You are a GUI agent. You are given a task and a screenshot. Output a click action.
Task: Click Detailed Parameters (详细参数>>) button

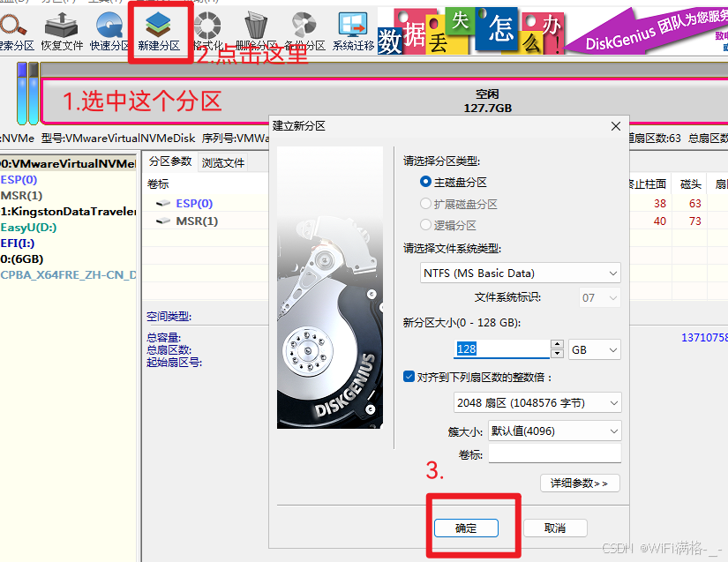[x=580, y=483]
